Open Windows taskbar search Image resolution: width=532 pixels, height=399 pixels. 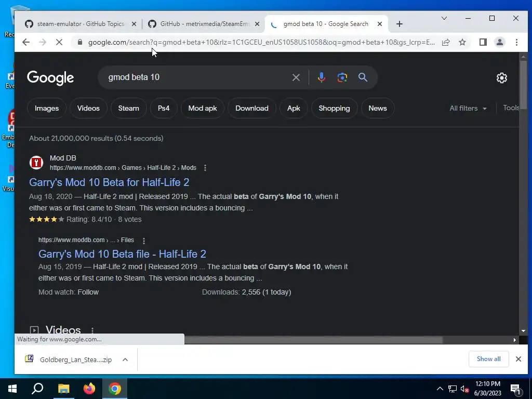37,389
